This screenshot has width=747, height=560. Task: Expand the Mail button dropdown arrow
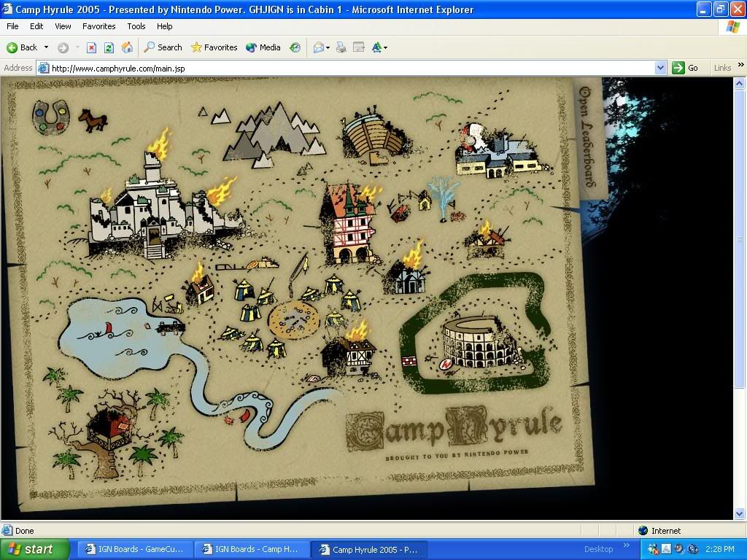328,47
